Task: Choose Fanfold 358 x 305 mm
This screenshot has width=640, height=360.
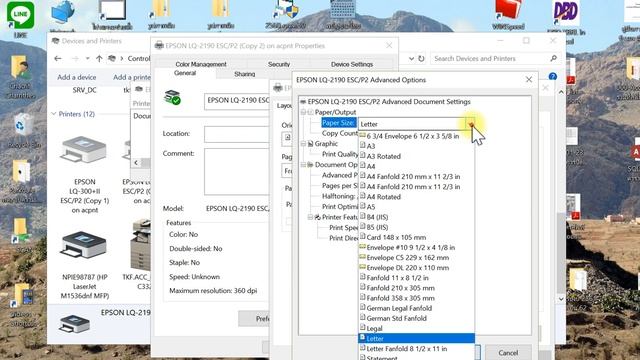Action: click(400, 298)
